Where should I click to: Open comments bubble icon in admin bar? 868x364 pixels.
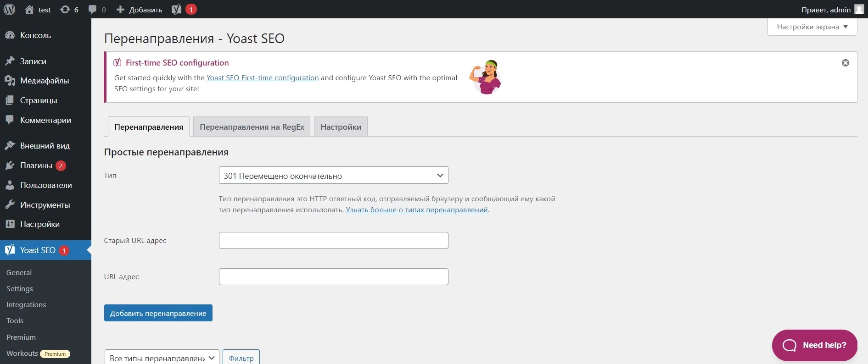coord(92,10)
